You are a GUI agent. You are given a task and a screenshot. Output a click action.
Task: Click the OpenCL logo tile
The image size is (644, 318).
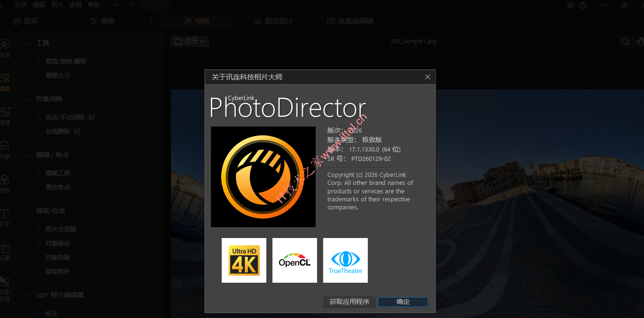(295, 260)
